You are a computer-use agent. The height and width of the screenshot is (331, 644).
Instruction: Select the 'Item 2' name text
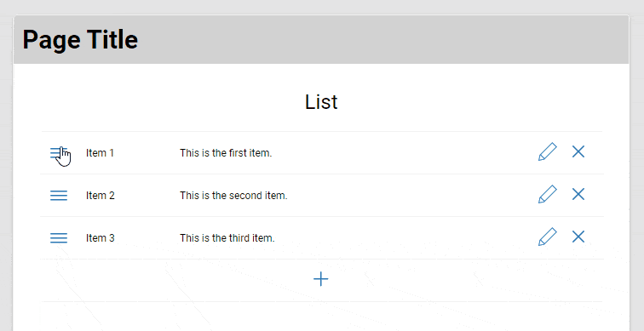pos(101,196)
